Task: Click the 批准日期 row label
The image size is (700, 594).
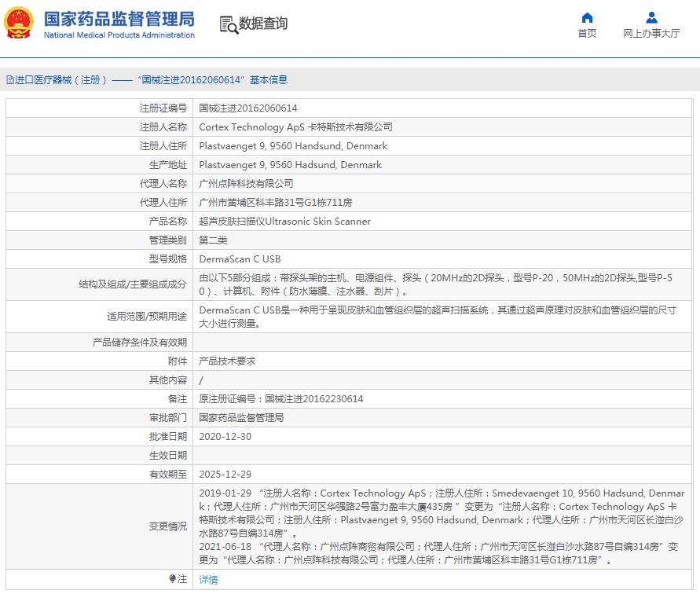Action: click(168, 437)
